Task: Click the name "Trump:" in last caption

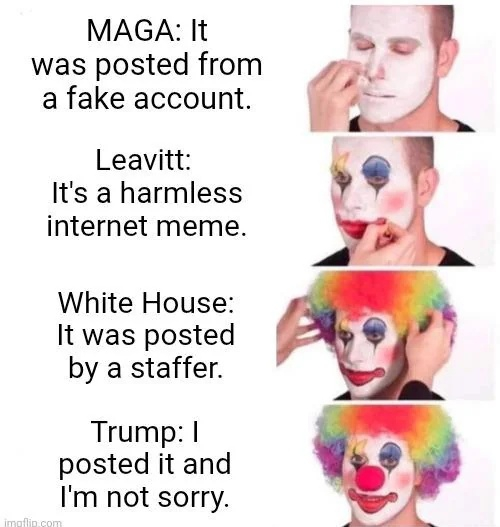Action: (137, 432)
